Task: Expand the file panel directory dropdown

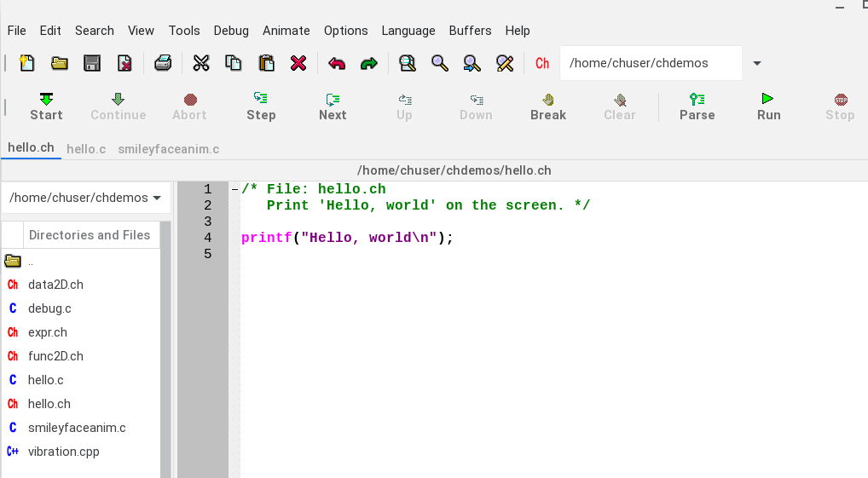Action: pos(157,198)
